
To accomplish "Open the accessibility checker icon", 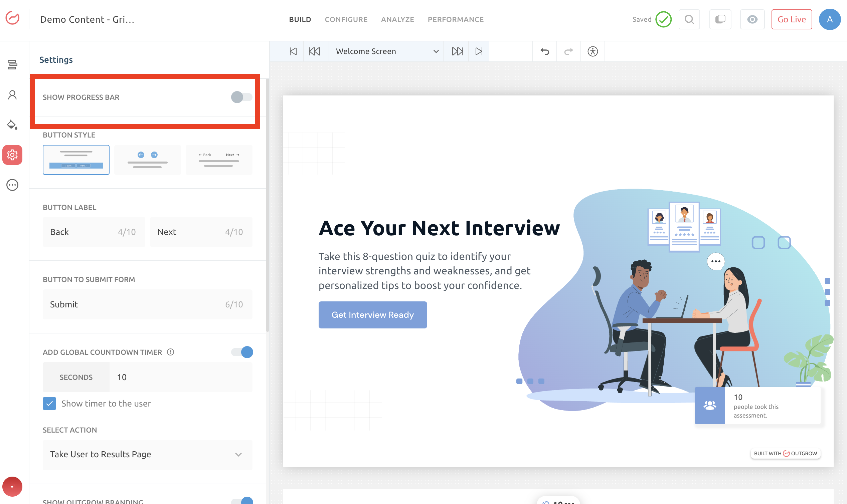I will click(x=592, y=52).
